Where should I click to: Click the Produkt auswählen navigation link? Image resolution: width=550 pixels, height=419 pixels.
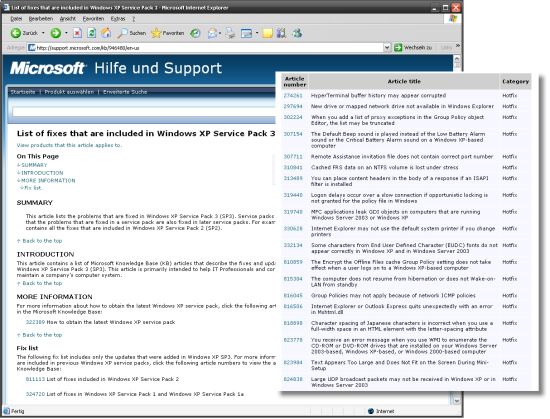[69, 92]
